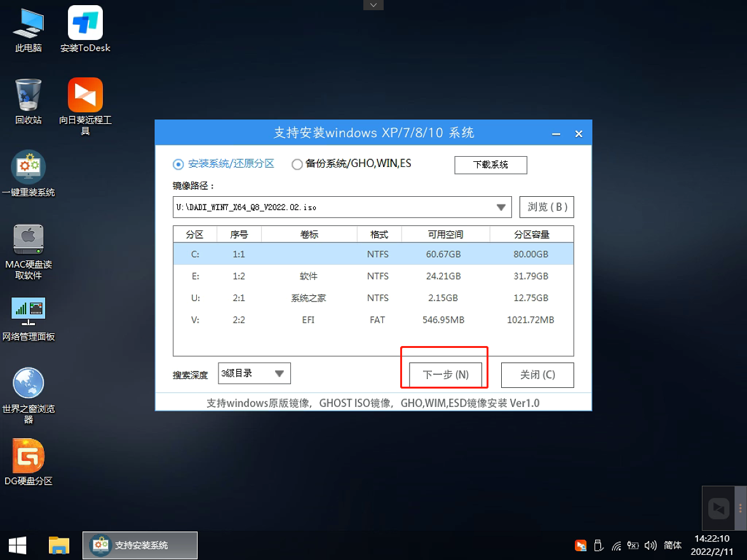The image size is (747, 560).
Task: Open the 回收站 recycle bin icon
Action: 28,101
